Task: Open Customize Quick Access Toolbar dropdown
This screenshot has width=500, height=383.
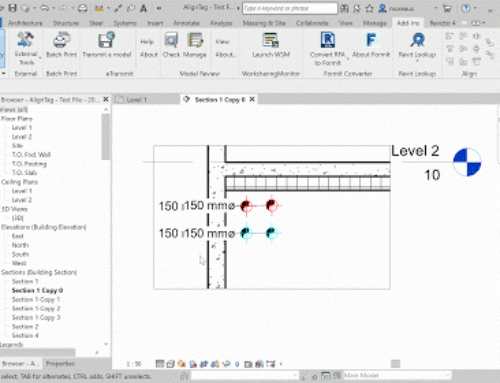Action: coord(159,8)
